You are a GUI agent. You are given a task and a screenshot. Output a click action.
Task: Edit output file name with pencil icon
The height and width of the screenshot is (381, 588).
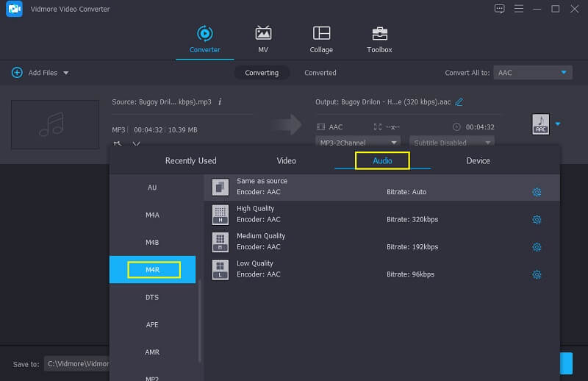click(x=459, y=102)
